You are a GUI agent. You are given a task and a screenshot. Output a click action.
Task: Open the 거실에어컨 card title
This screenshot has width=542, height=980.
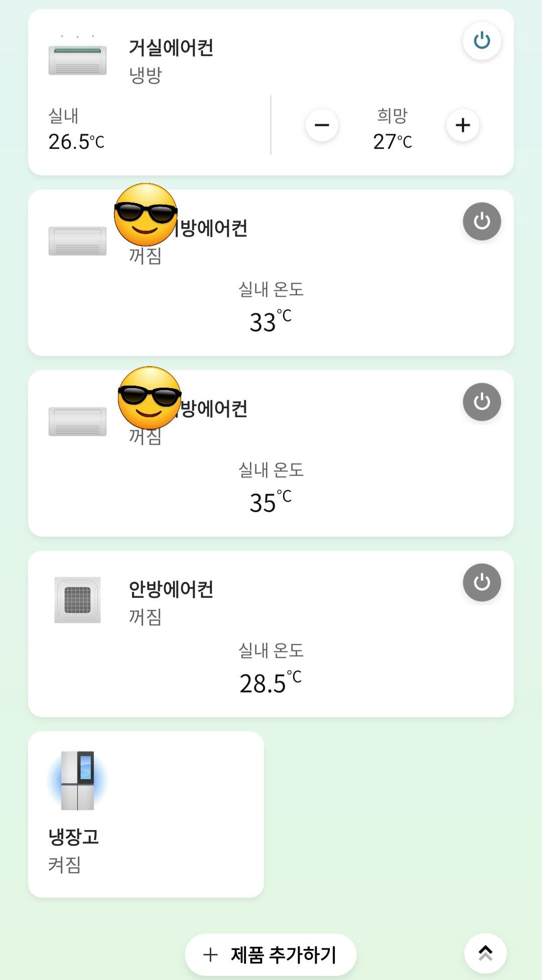(171, 48)
